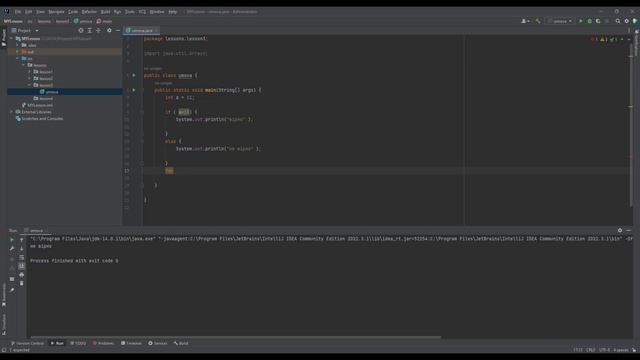The width and height of the screenshot is (640, 360).
Task: Expand All icon in Project panel header
Action: click(90, 31)
